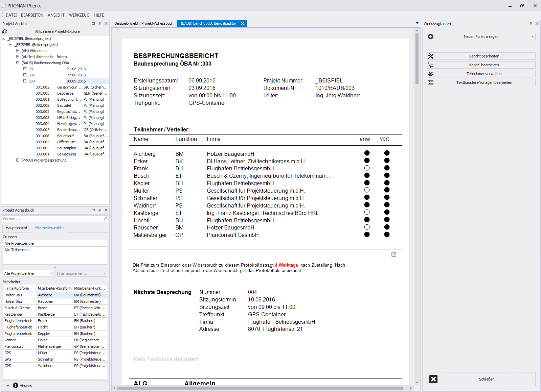
Task: Collapse report 003 in the tree
Action: coord(25,81)
